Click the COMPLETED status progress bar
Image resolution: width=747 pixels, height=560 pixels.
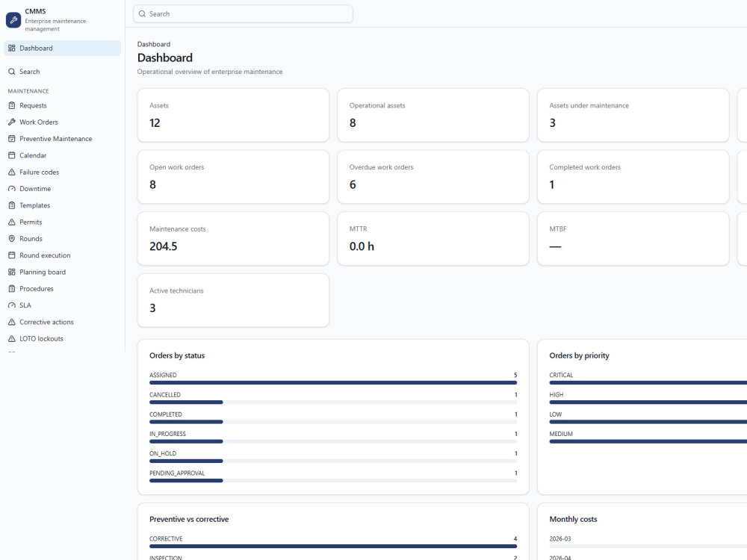point(333,422)
